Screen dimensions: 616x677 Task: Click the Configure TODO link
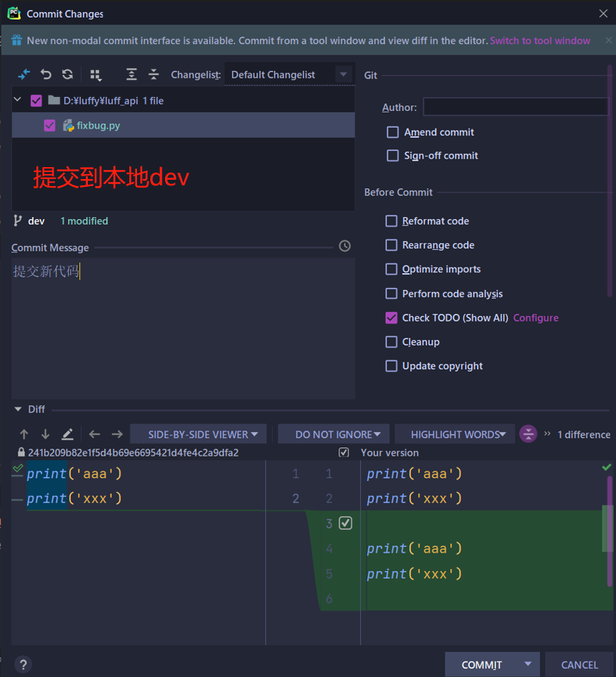pyautogui.click(x=536, y=317)
